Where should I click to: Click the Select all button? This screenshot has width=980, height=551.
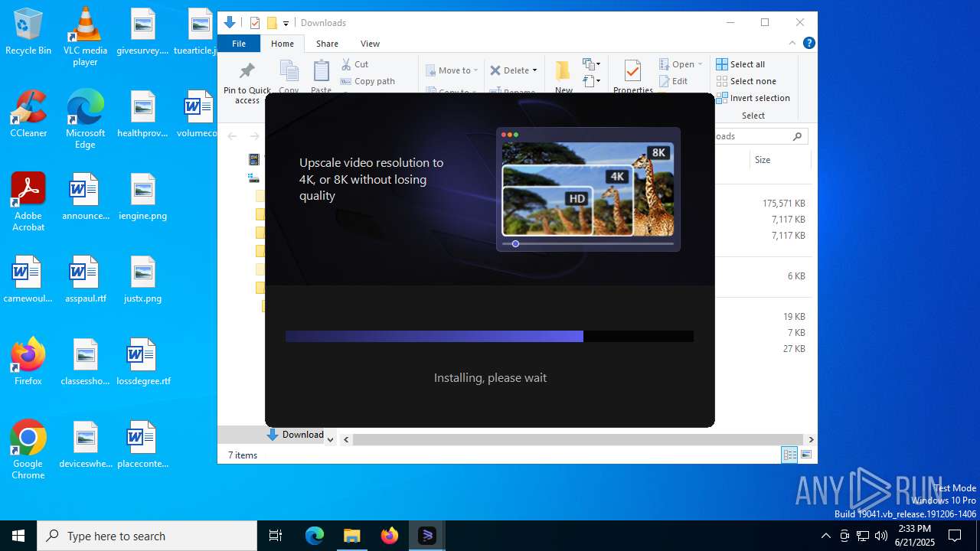point(740,64)
